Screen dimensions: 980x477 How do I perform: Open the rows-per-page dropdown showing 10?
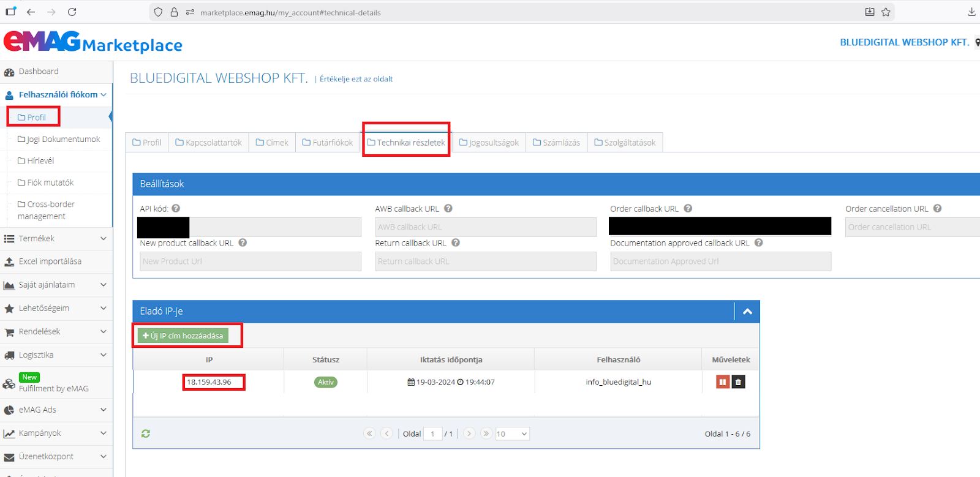pyautogui.click(x=512, y=434)
